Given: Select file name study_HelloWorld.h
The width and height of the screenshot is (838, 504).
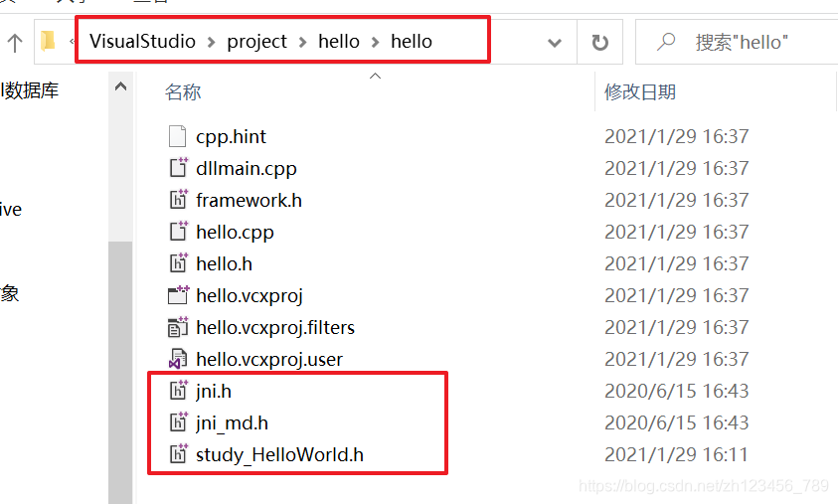Looking at the screenshot, I should (279, 455).
